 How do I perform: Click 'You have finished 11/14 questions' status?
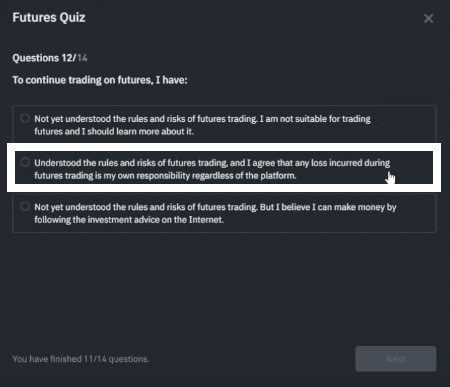(x=81, y=359)
